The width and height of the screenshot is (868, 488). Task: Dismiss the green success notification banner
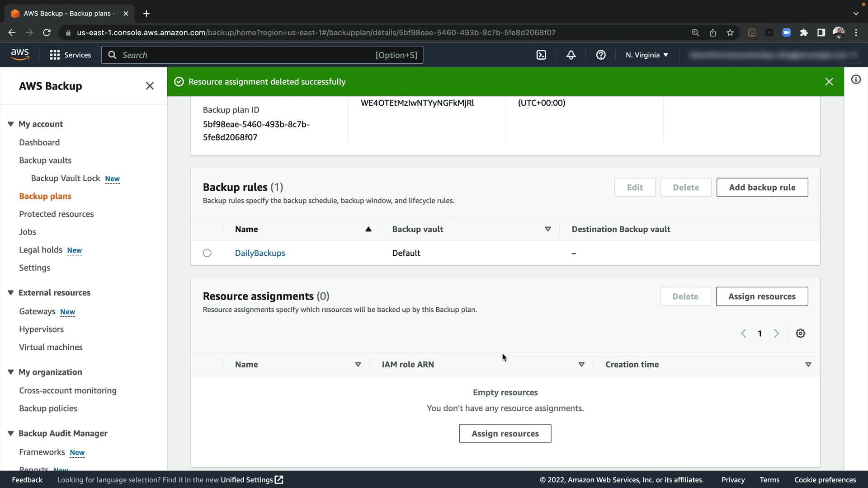click(829, 82)
